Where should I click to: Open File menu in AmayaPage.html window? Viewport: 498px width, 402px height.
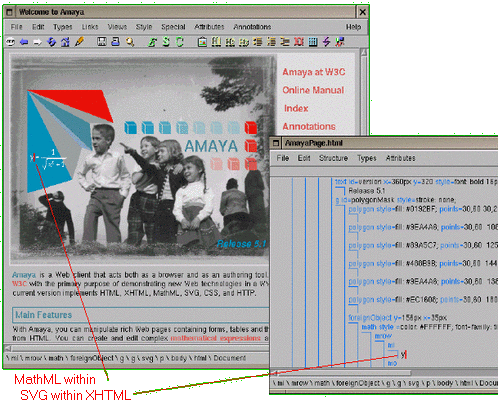coord(283,158)
